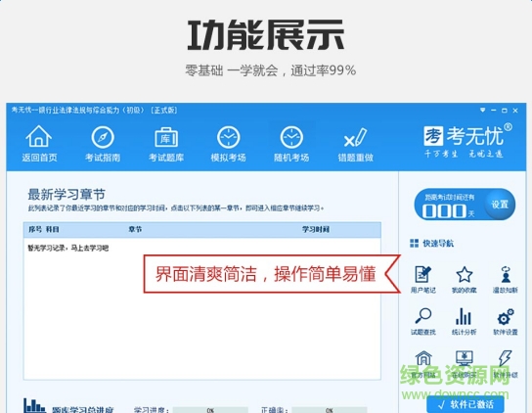Screen dimensions: 532x413
Task: Click 序号 column header
Action: 35,230
